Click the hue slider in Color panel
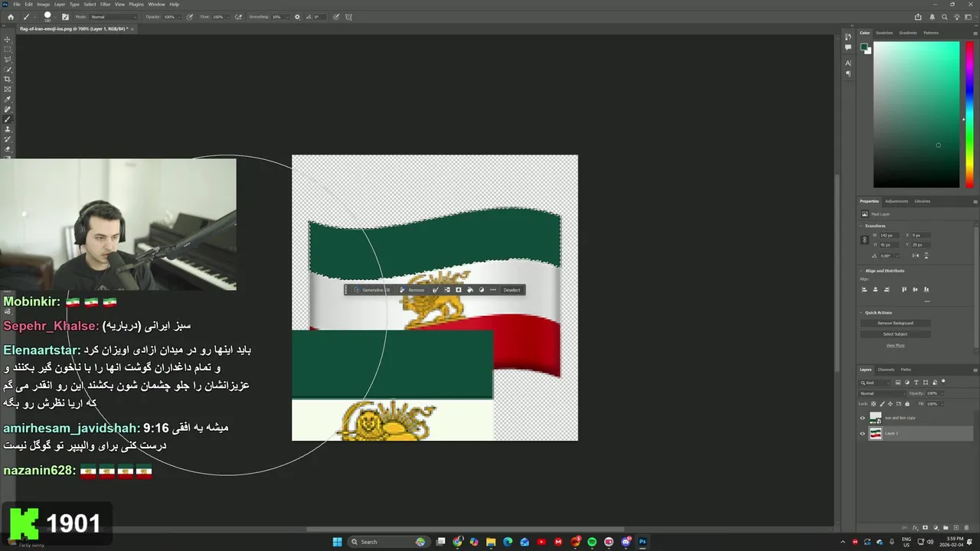The height and width of the screenshot is (551, 980). (x=969, y=114)
